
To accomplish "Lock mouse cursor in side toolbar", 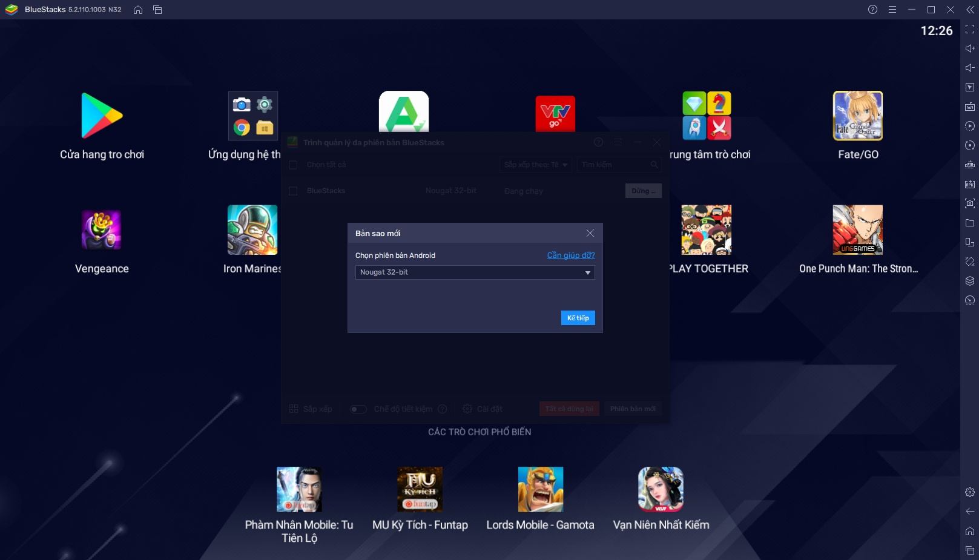I will [970, 87].
